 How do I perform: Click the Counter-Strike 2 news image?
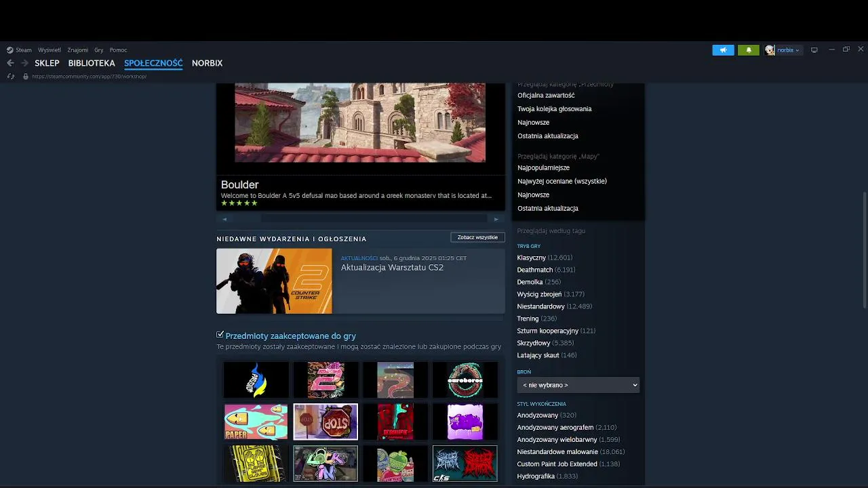(274, 281)
